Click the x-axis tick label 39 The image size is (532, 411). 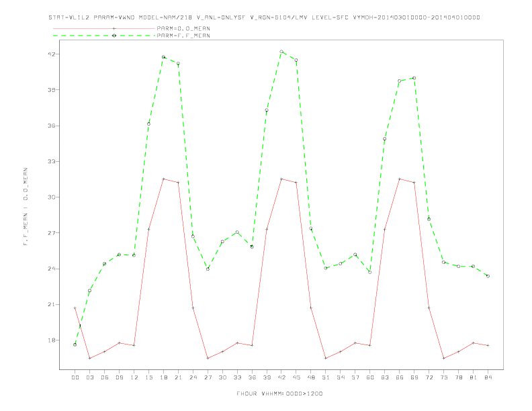click(267, 377)
